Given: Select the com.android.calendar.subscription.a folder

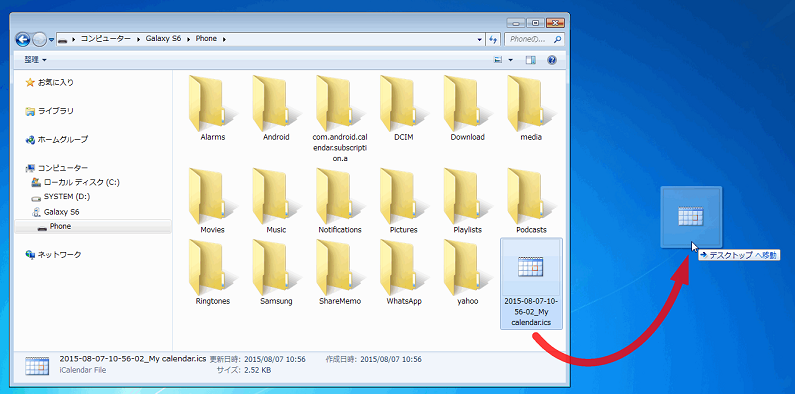Looking at the screenshot, I should [340, 119].
